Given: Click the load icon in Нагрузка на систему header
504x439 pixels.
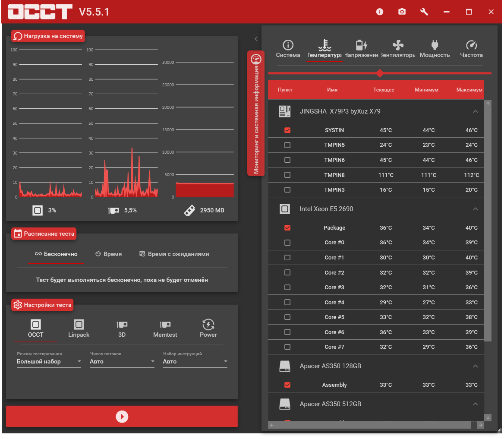Looking at the screenshot, I should tap(18, 36).
